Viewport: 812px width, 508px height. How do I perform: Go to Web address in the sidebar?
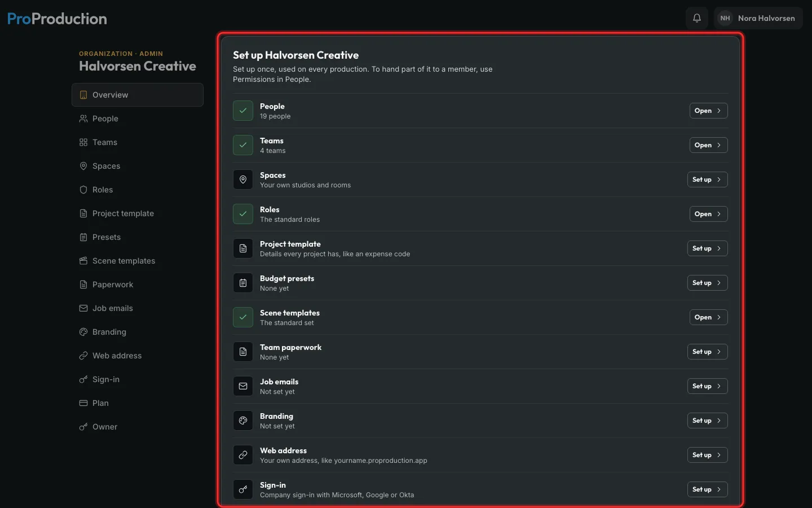[138, 356]
